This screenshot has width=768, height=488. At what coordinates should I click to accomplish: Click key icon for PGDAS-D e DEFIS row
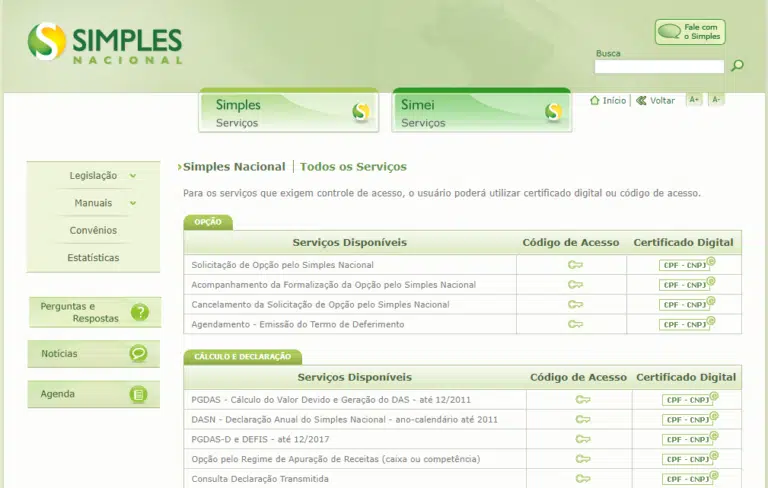[x=582, y=439]
